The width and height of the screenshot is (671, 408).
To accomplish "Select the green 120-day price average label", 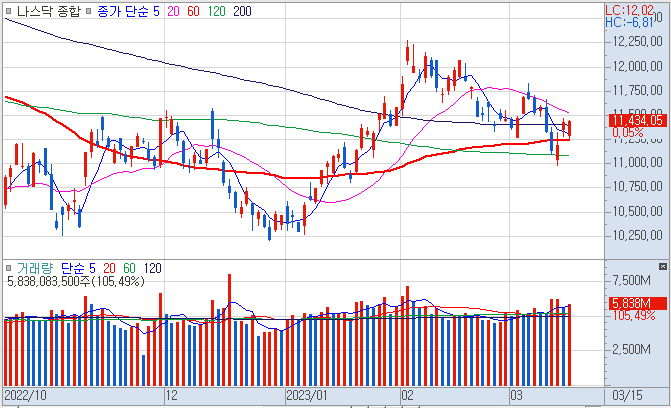I will point(217,11).
